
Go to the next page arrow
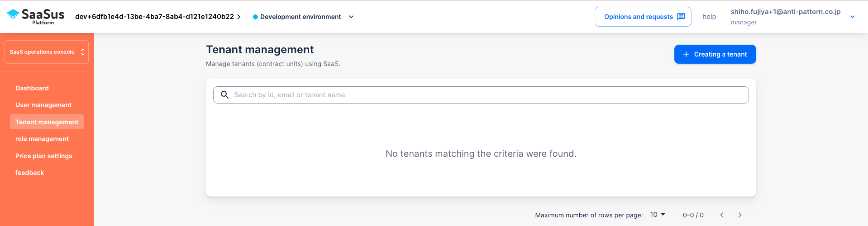[x=740, y=215]
